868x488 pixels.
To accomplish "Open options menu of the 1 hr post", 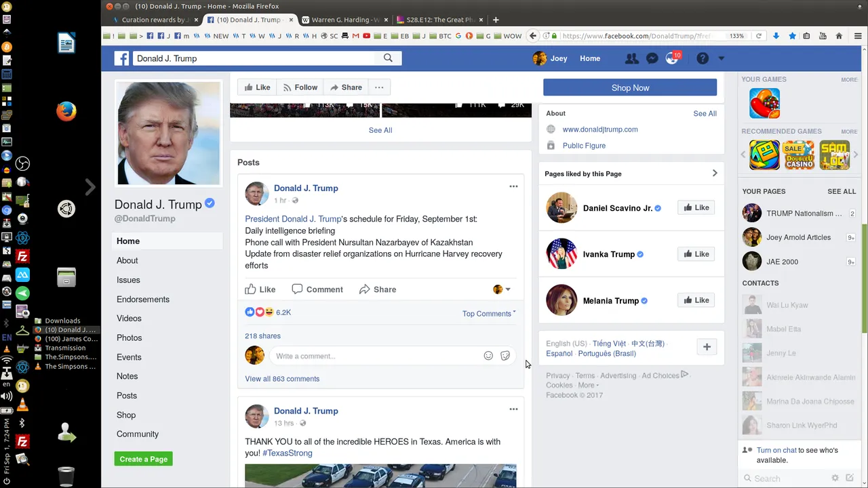I will (x=513, y=186).
